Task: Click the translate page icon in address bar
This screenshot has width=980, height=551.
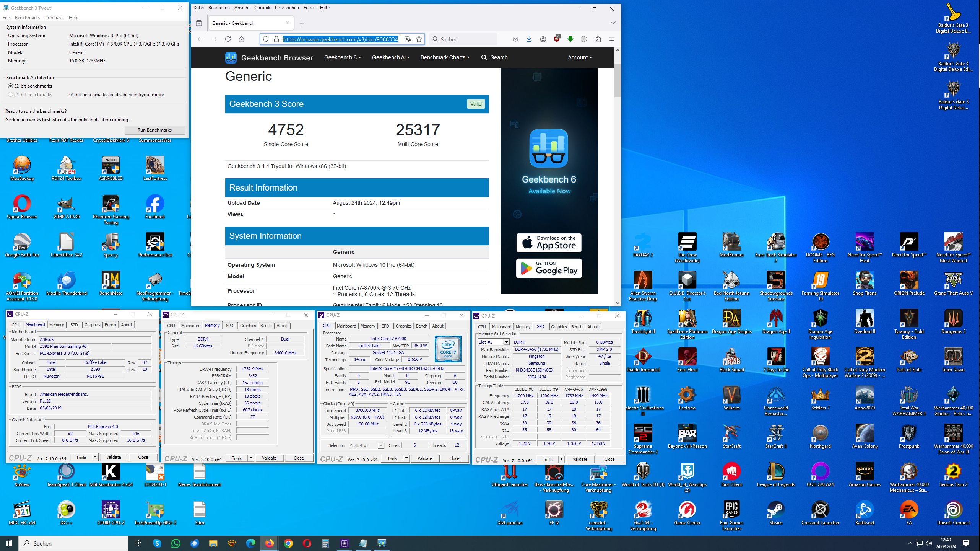Action: (x=408, y=39)
